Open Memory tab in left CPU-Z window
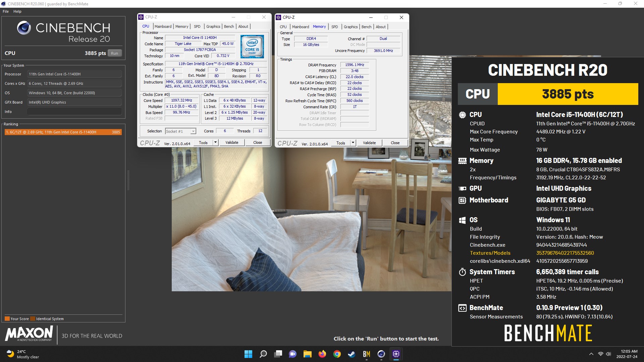Screen dimensions: 644x362 (182, 26)
